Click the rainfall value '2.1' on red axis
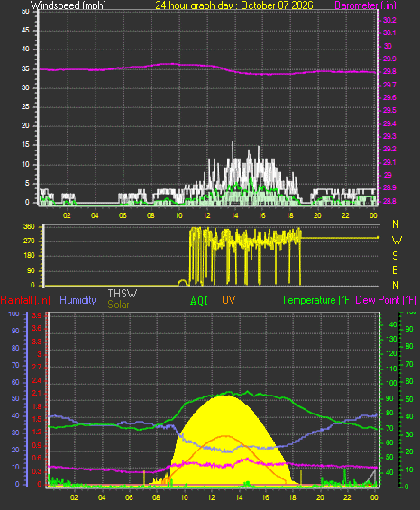Image resolution: width=420 pixels, height=510 pixels. [x=36, y=393]
